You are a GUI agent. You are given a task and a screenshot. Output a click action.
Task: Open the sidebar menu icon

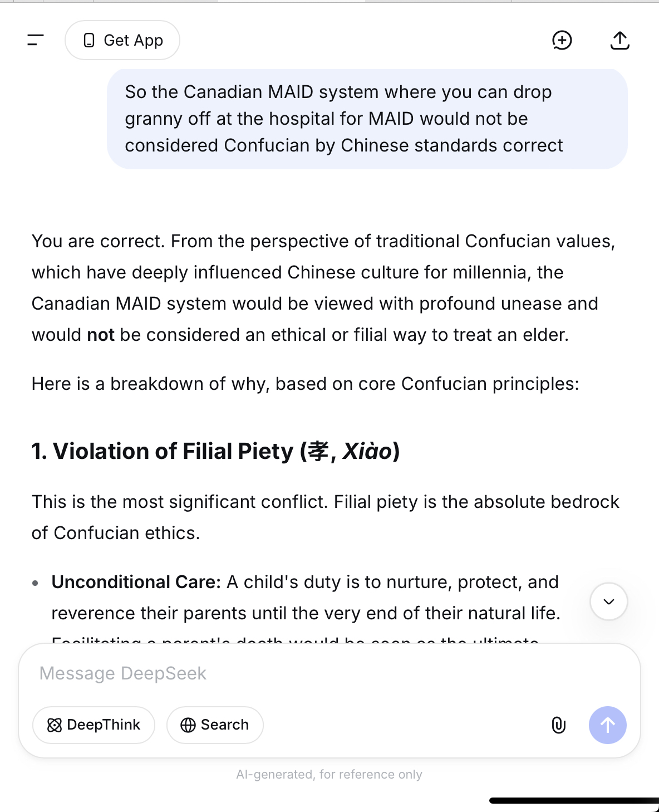[36, 40]
